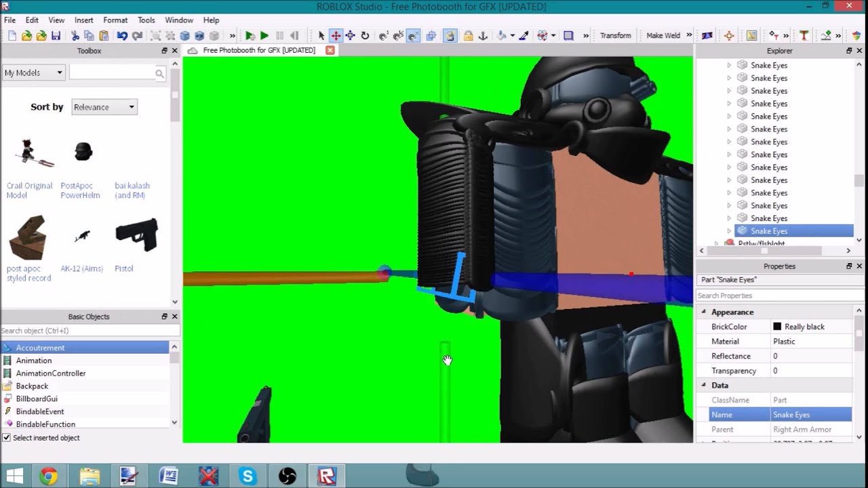Click the Toolbox search magnifier icon
The height and width of the screenshot is (488, 868).
tap(159, 73)
